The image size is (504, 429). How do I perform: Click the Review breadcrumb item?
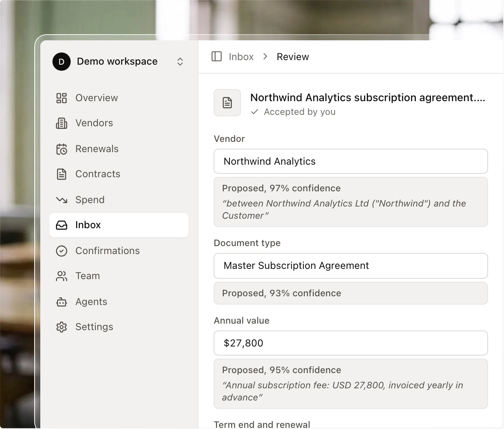click(x=293, y=57)
